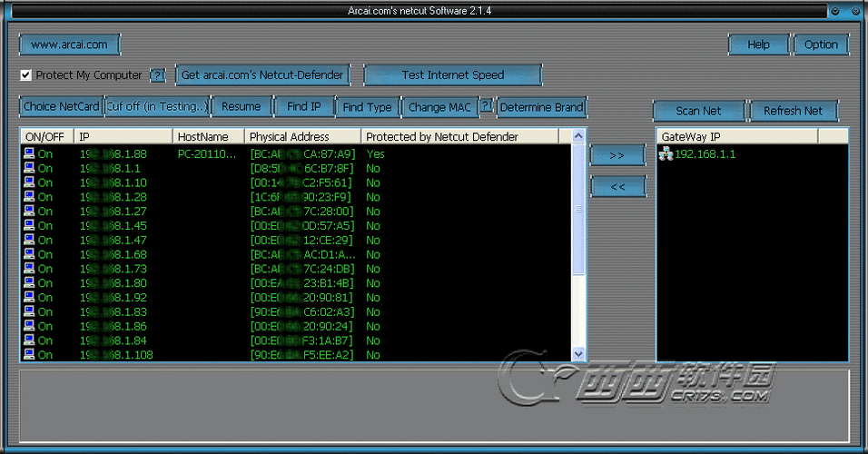The image size is (868, 454).
Task: Select the gateway network icon for 192.168.1.1
Action: pos(666,154)
